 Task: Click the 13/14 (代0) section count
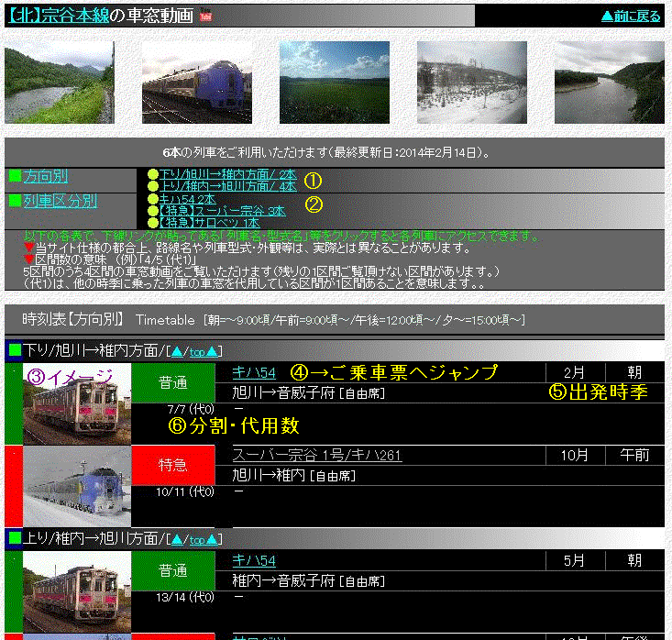tap(185, 597)
